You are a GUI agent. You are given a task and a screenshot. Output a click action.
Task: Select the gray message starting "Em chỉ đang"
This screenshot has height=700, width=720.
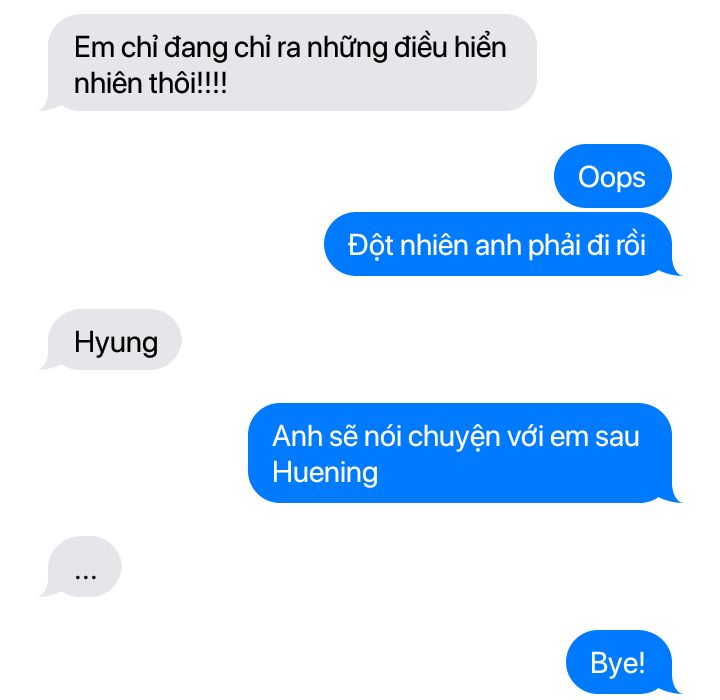tap(289, 63)
